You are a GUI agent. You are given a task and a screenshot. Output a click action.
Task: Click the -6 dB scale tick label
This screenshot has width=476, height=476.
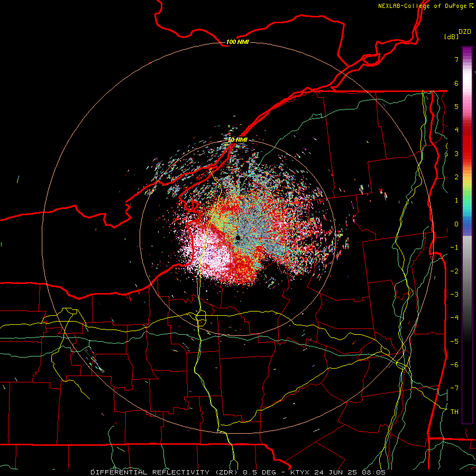pos(454,365)
